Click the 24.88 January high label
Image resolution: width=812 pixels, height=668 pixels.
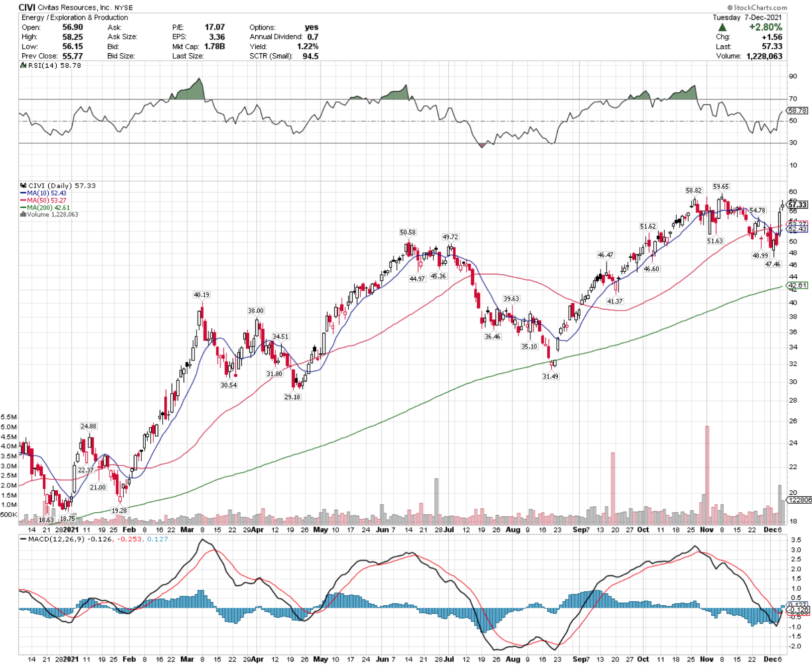point(89,427)
